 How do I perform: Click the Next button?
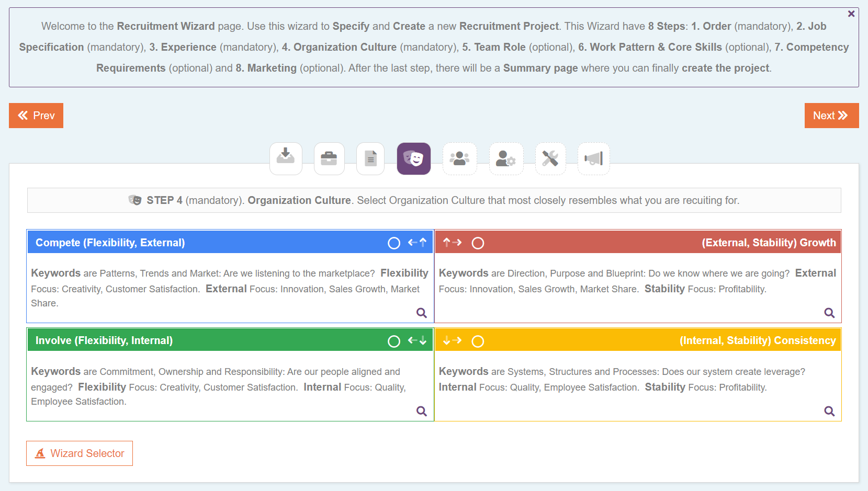tap(831, 116)
